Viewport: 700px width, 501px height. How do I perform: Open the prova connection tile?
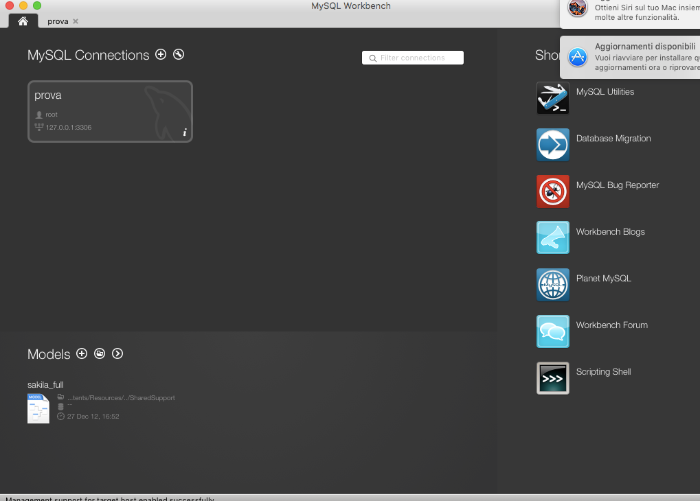(110, 112)
